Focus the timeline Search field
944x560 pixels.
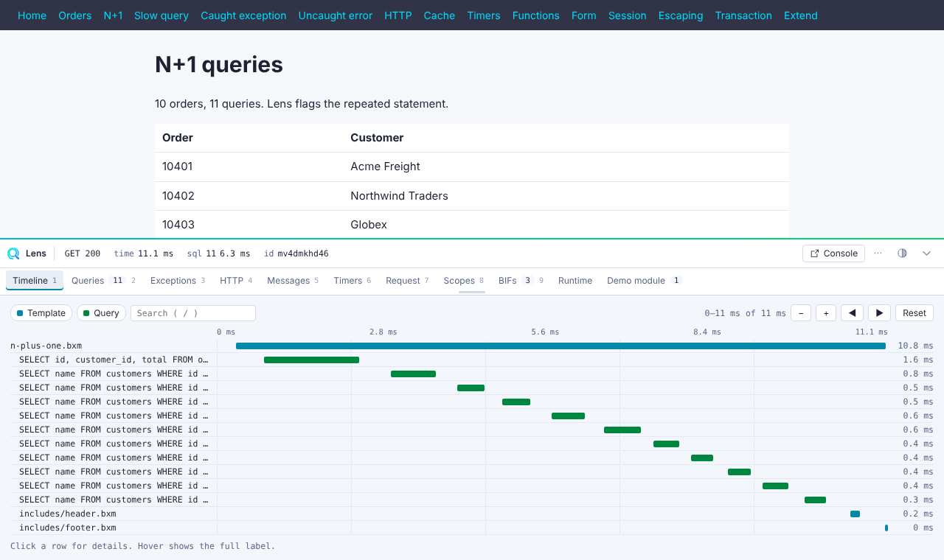(193, 313)
